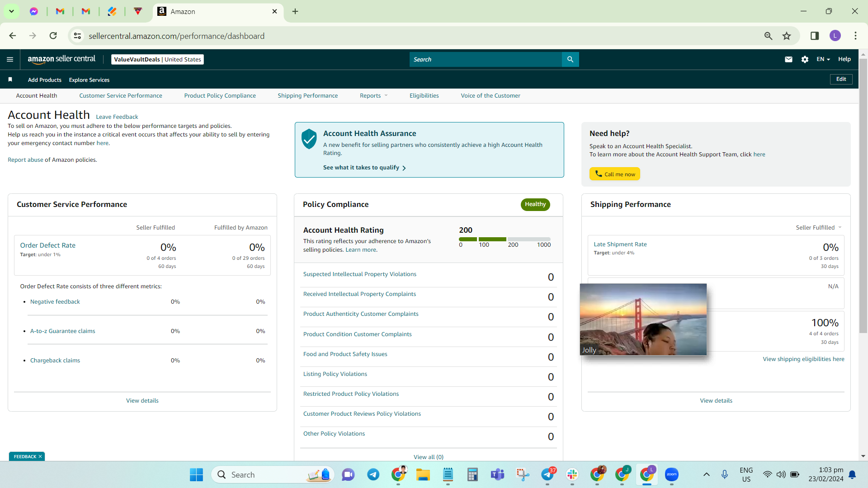Open Seller Fulfilled dropdown in Shipping Performance
Viewport: 868px width, 488px height.
coord(819,227)
